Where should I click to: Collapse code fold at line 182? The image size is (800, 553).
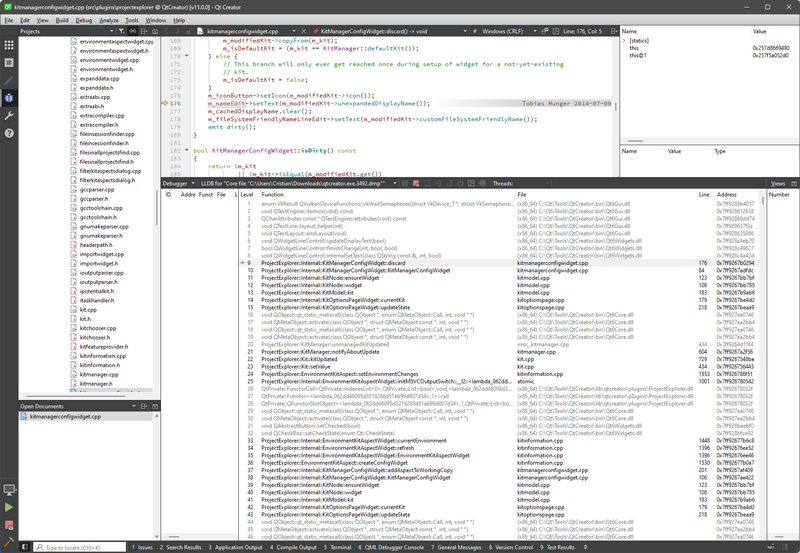point(187,150)
